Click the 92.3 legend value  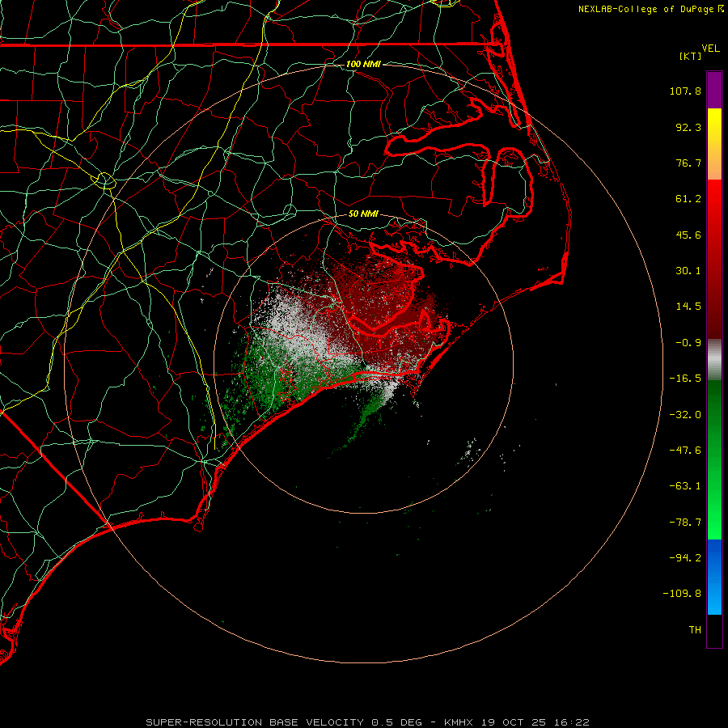(688, 127)
